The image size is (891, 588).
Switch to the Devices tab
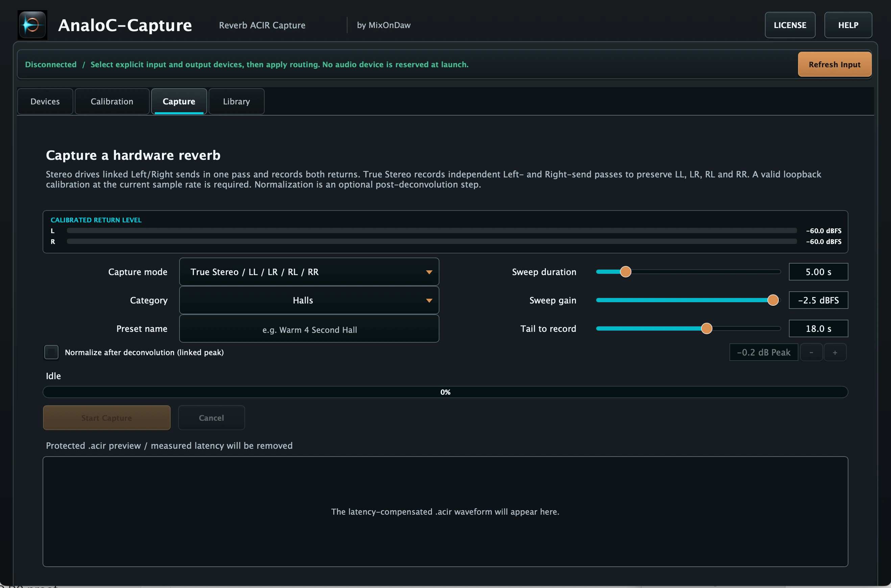click(x=45, y=101)
